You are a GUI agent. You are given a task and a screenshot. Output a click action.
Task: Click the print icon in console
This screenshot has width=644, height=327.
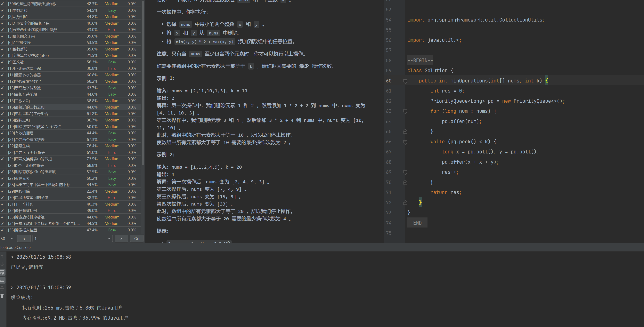point(2,288)
